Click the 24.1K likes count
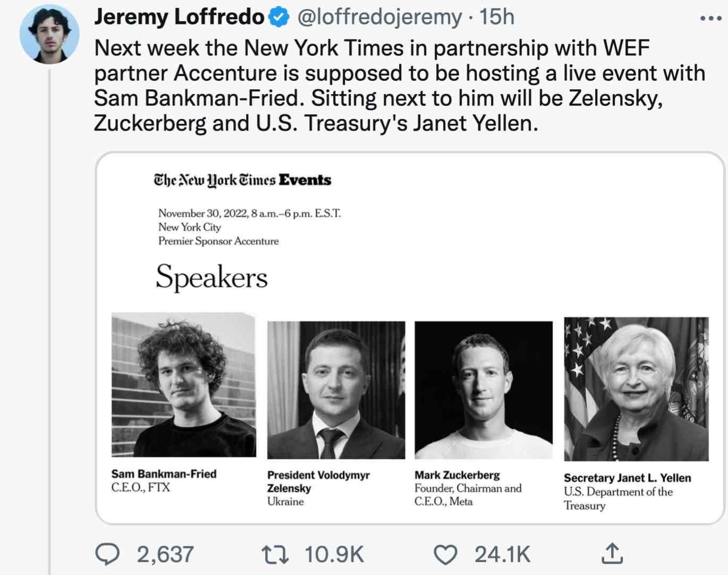 point(502,554)
